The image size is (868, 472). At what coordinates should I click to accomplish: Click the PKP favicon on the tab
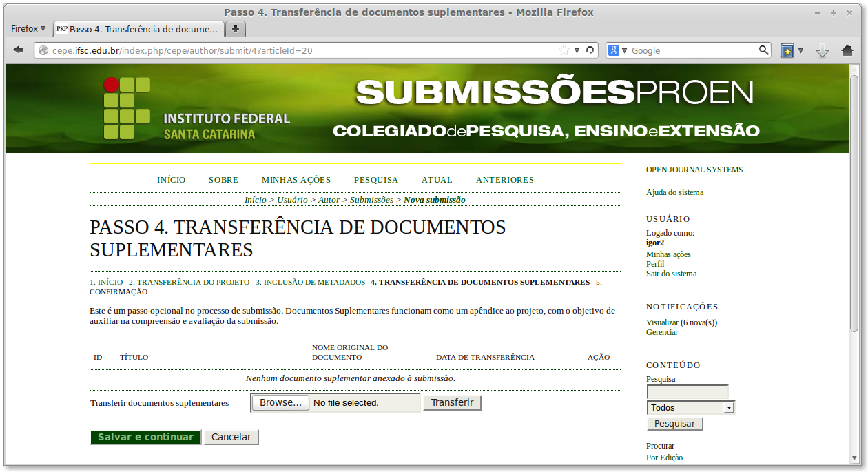pos(64,29)
